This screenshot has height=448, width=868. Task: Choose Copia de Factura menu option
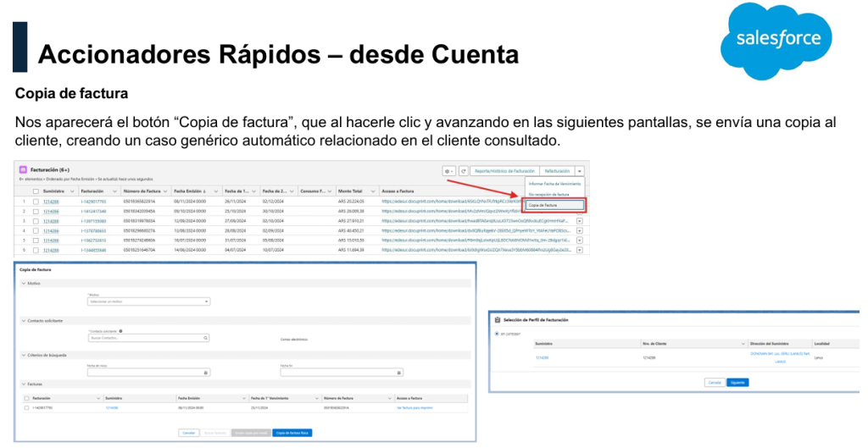pyautogui.click(x=554, y=205)
